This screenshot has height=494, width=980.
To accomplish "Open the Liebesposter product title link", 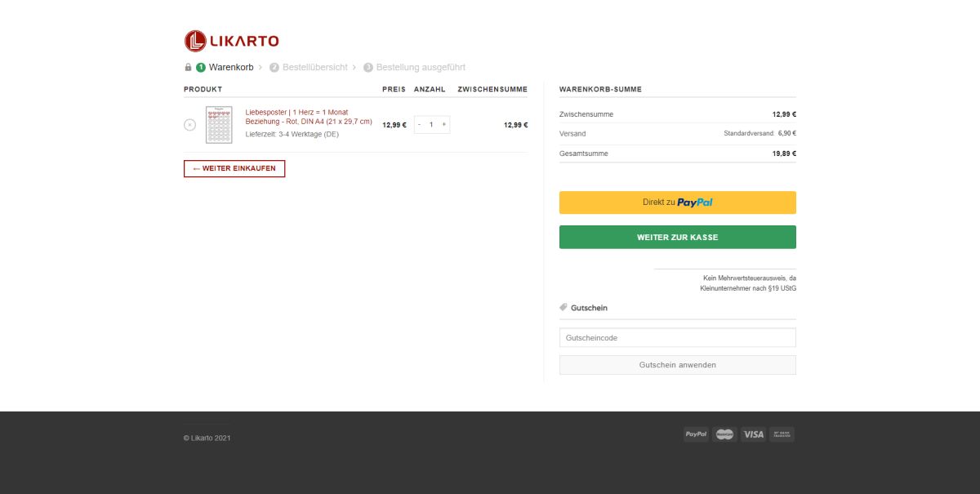I will [309, 117].
